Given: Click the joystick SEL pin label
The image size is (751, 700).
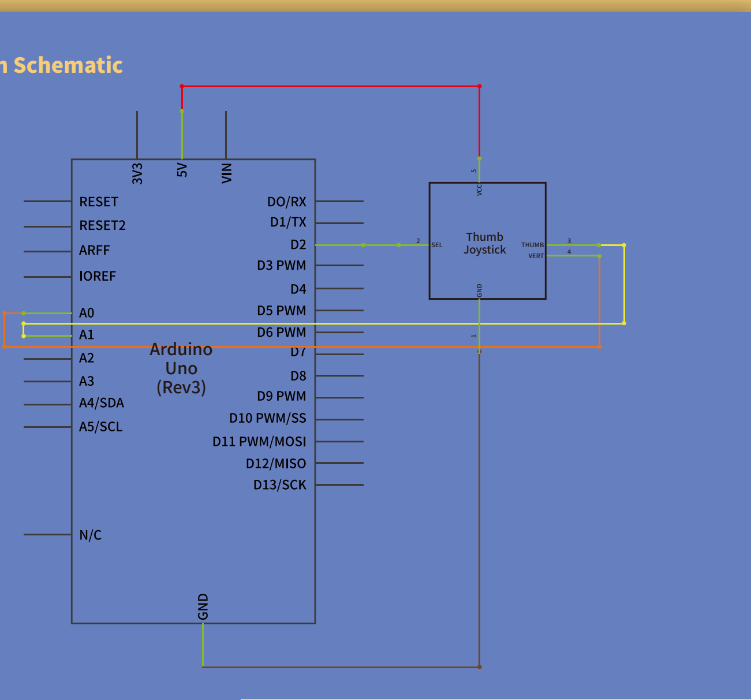Looking at the screenshot, I should (x=437, y=245).
